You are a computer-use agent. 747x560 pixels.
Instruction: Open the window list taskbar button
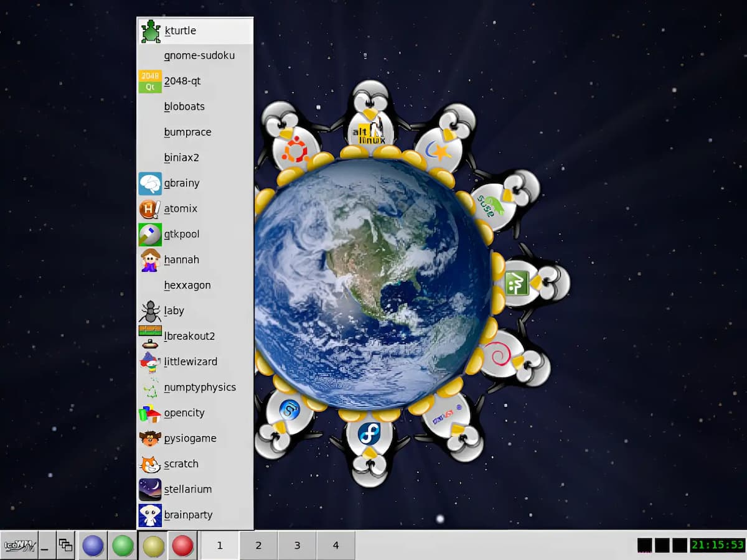[x=65, y=546]
